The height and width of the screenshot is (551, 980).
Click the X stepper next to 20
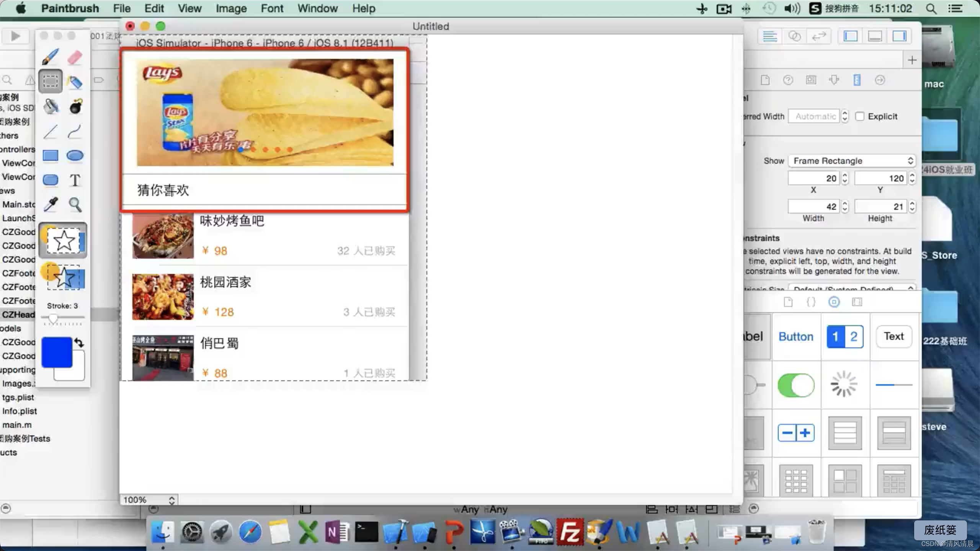[x=845, y=178]
